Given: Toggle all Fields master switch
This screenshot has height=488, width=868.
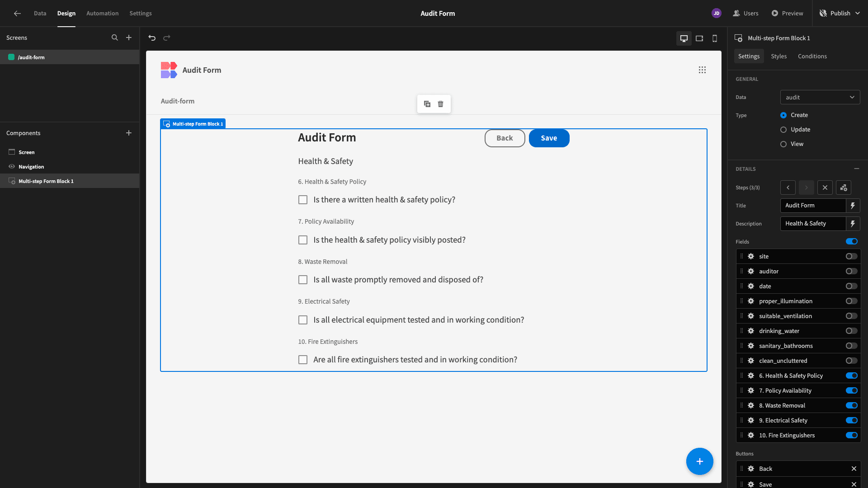Looking at the screenshot, I should 852,241.
